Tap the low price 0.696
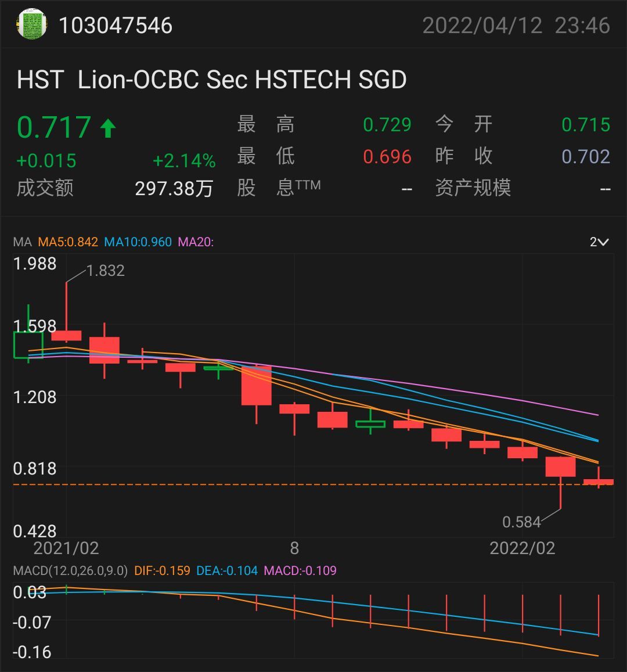 pyautogui.click(x=387, y=156)
